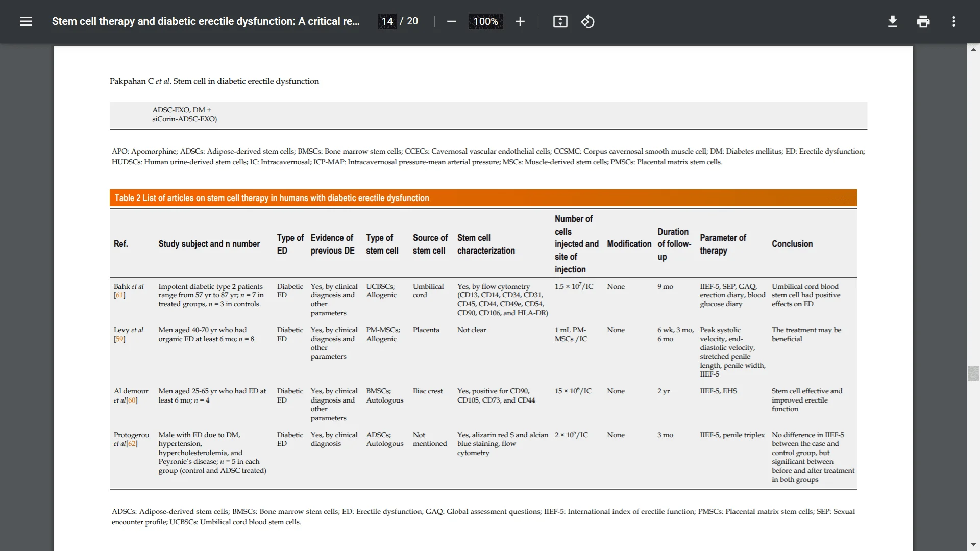Open the more actions menu
Viewport: 980px width, 551px height.
pos(953,21)
